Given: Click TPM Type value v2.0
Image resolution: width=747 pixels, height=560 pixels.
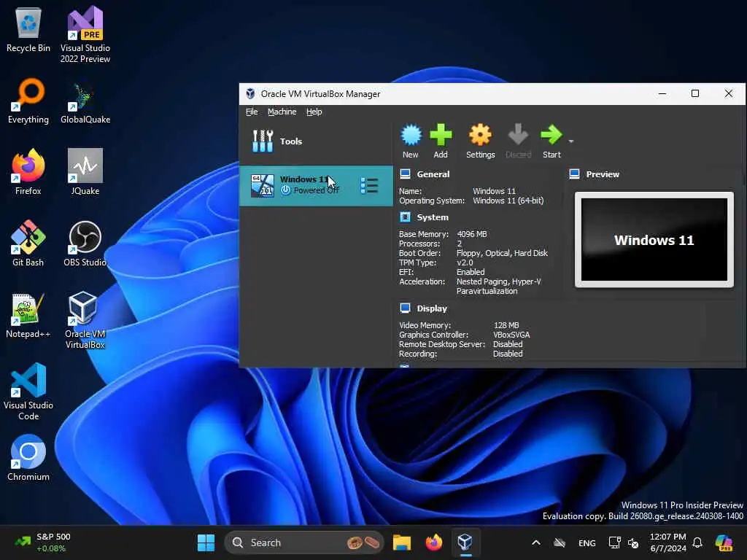Looking at the screenshot, I should (465, 262).
